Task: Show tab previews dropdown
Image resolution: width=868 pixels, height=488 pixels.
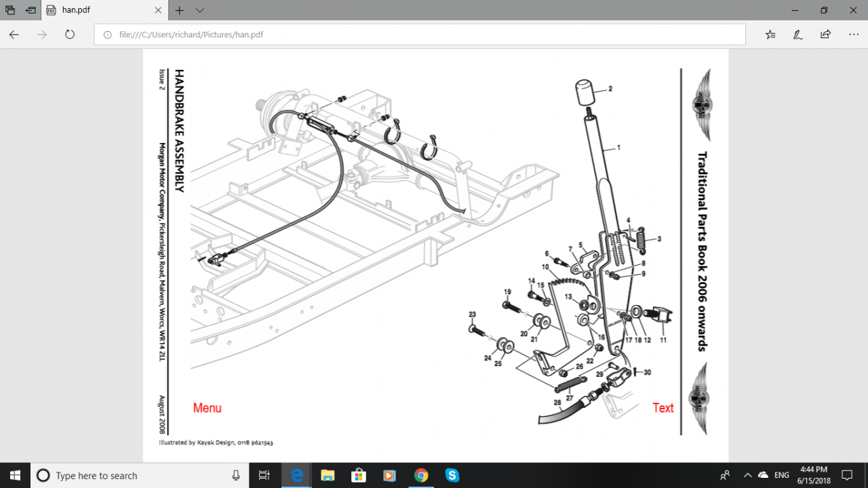Action: pos(199,10)
